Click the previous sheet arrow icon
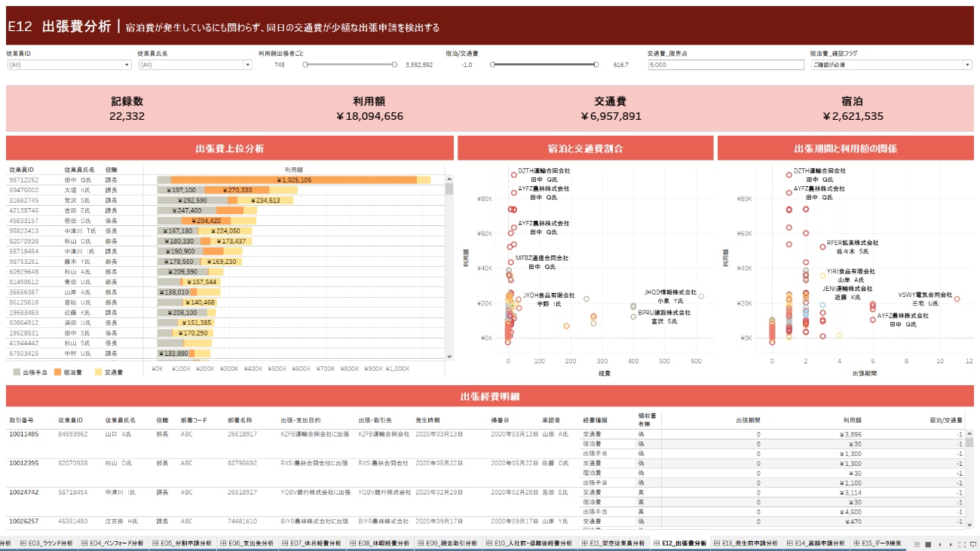Image resolution: width=980 pixels, height=551 pixels. (x=940, y=544)
